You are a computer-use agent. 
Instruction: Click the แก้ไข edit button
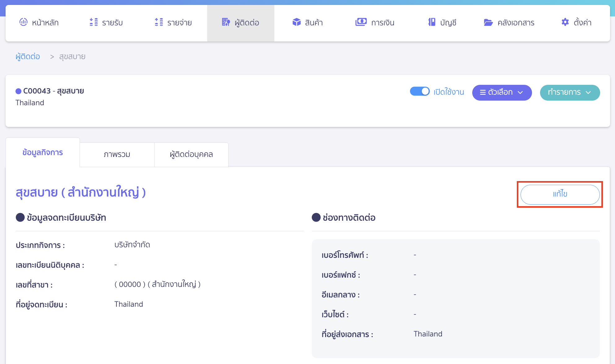click(560, 194)
